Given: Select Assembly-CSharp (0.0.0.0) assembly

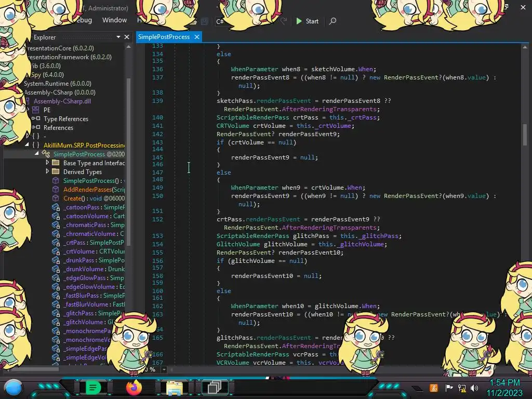Looking at the screenshot, I should [59, 92].
